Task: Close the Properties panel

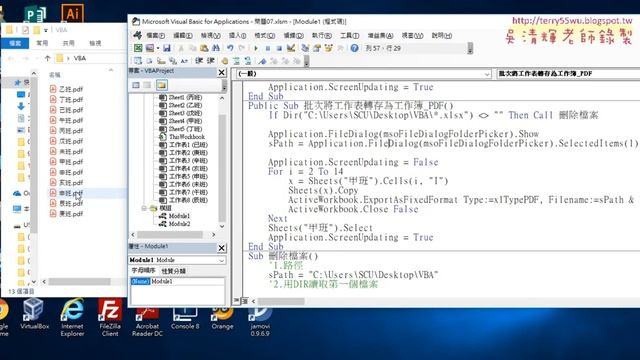Action: coord(221,248)
